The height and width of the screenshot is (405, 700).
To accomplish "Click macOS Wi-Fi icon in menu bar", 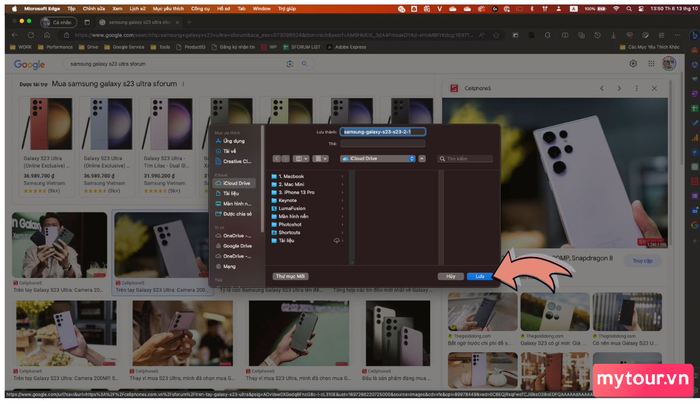I will coord(617,8).
